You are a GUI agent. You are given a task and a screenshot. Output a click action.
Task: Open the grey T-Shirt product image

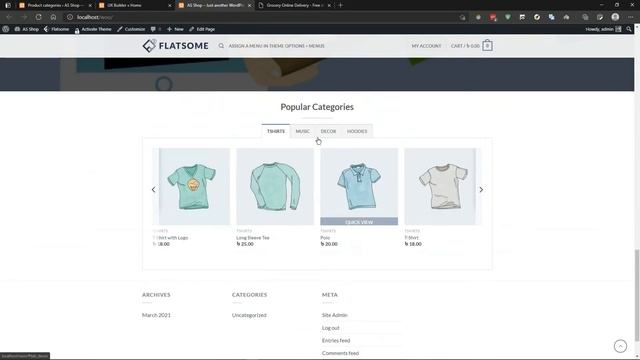click(442, 186)
